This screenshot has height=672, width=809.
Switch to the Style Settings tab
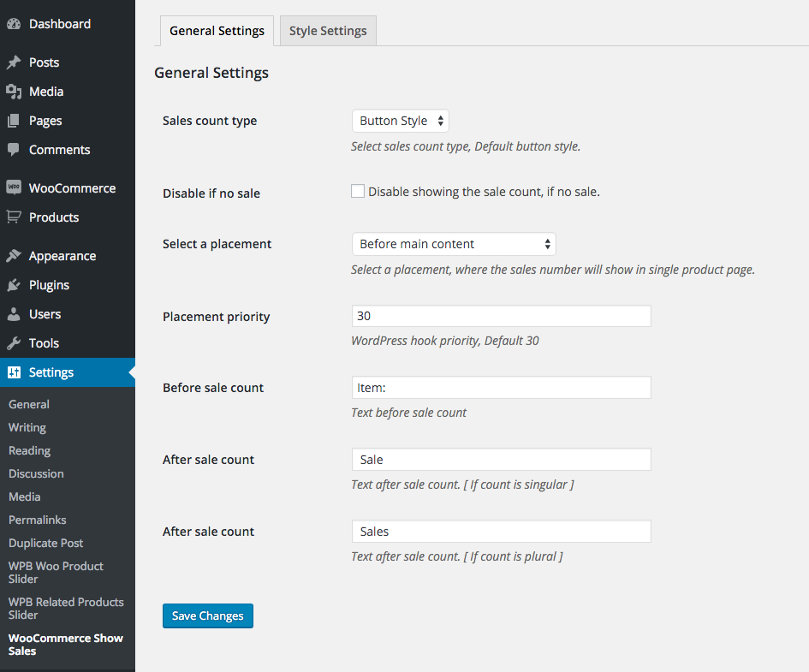(328, 31)
